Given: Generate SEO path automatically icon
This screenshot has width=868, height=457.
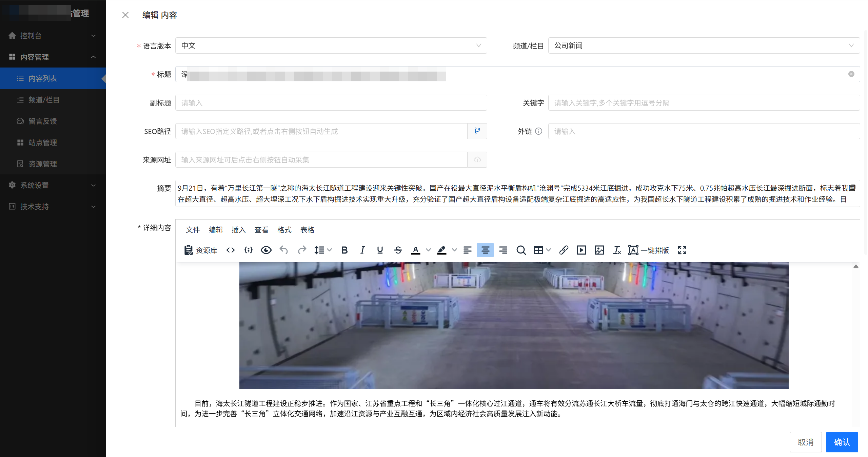Looking at the screenshot, I should [477, 131].
